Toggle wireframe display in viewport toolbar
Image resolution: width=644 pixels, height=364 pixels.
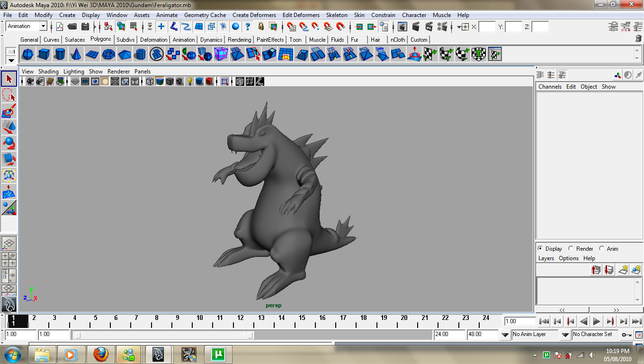[150, 82]
